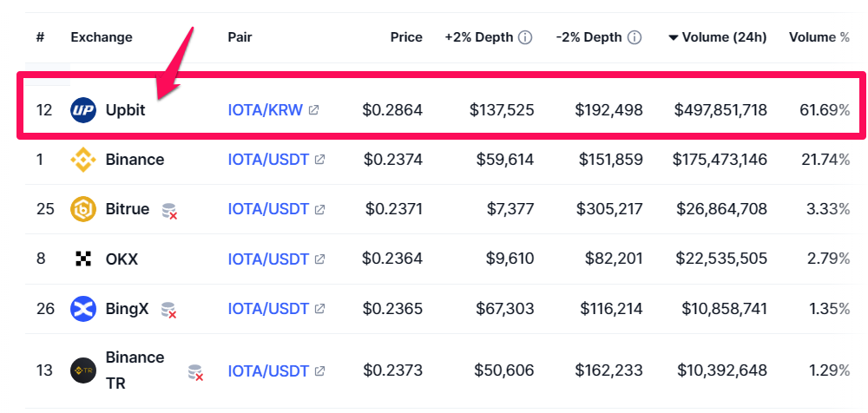This screenshot has height=413, width=868.
Task: Click the Pair column header
Action: point(240,37)
